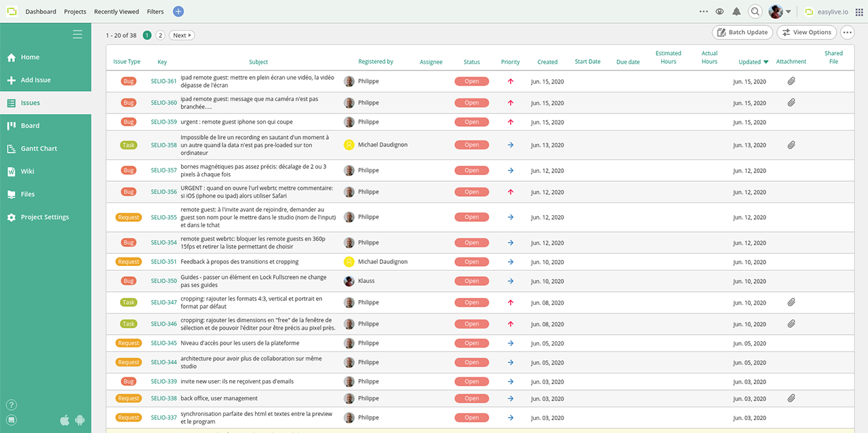The width and height of the screenshot is (868, 433).
Task: Open the Projects menu
Action: click(75, 12)
